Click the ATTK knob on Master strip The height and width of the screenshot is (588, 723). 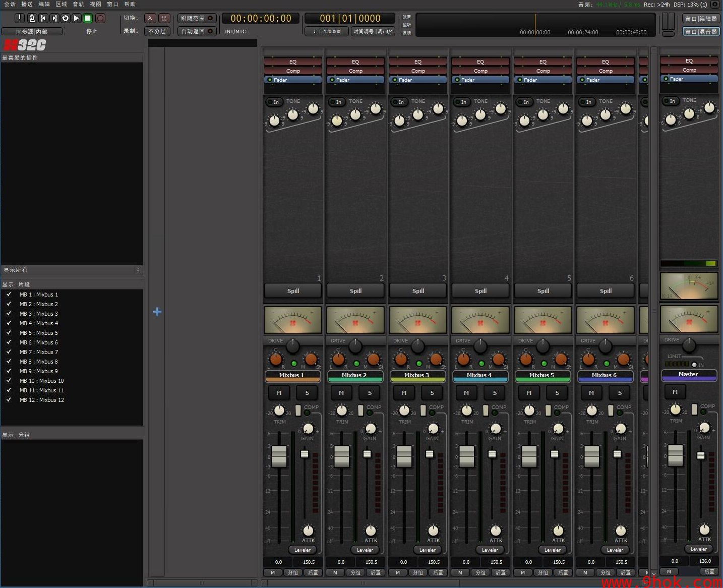click(x=704, y=530)
